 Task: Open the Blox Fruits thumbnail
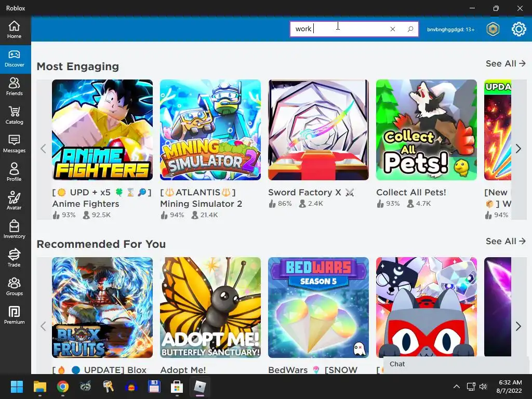102,308
